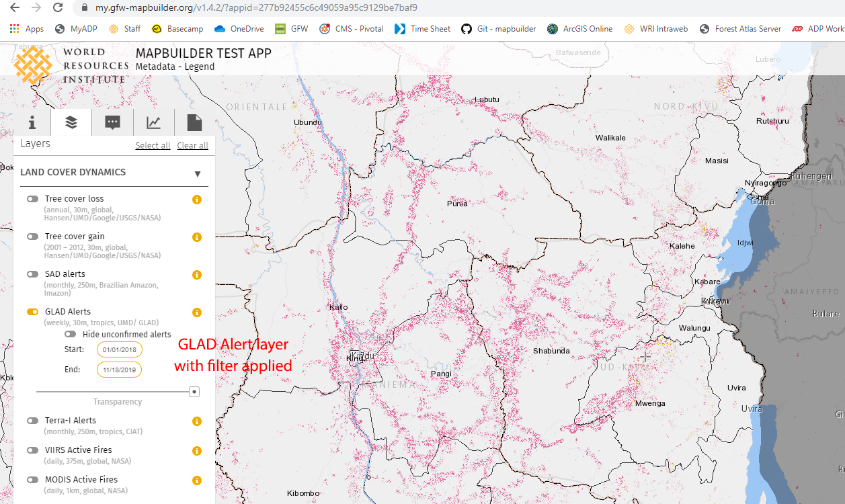Enable the Tree cover loss layer
The image size is (845, 504).
coord(32,198)
